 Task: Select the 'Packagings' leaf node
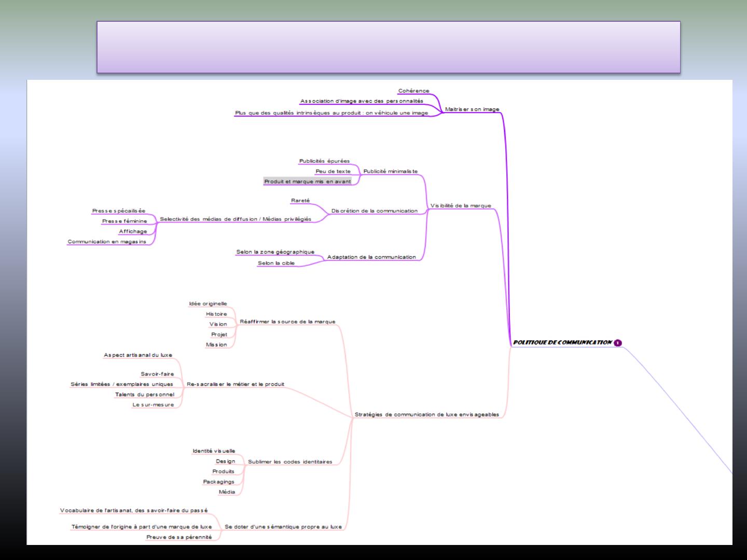(x=218, y=482)
